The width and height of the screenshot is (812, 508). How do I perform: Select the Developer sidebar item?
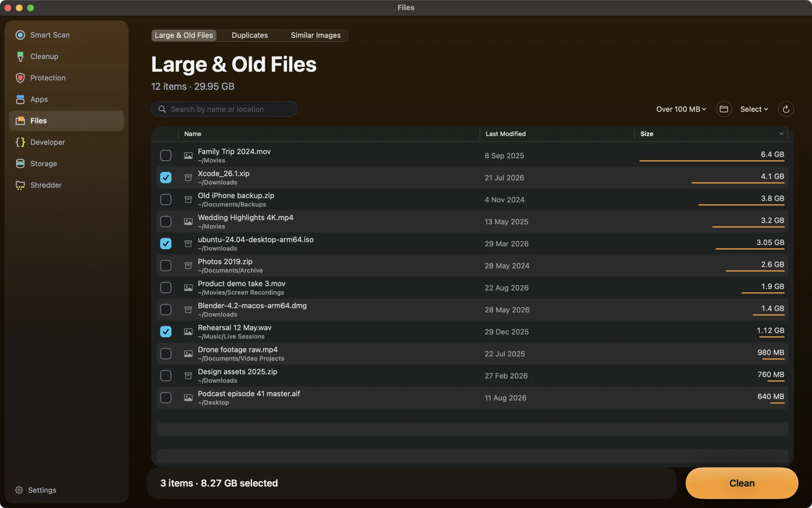[66, 142]
